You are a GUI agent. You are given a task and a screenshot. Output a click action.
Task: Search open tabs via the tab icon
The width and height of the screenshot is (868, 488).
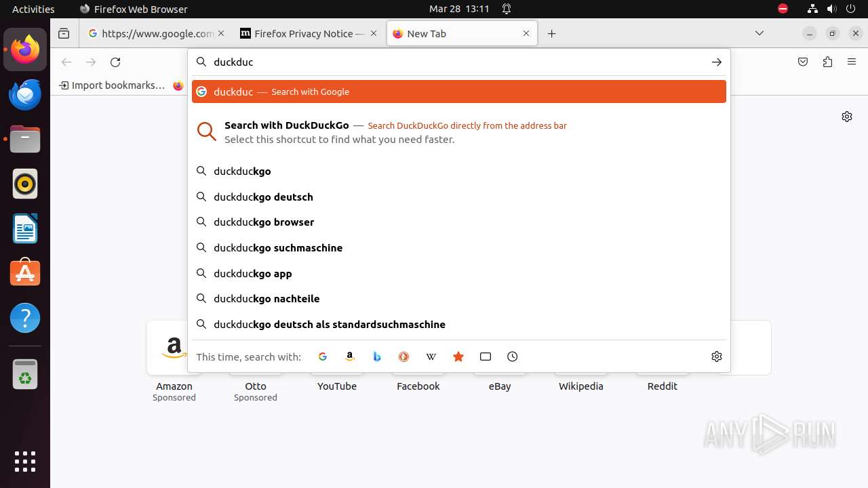point(486,357)
